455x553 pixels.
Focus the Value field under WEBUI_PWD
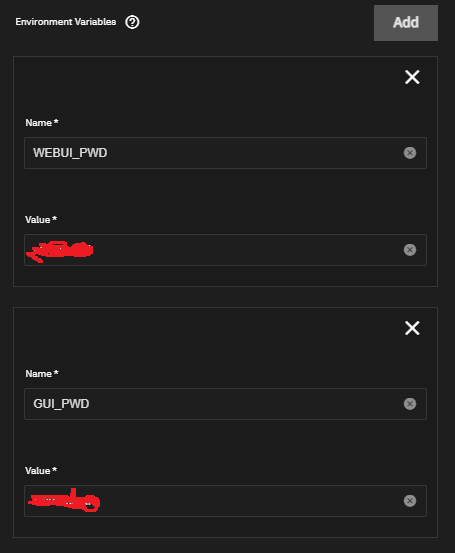tap(225, 250)
